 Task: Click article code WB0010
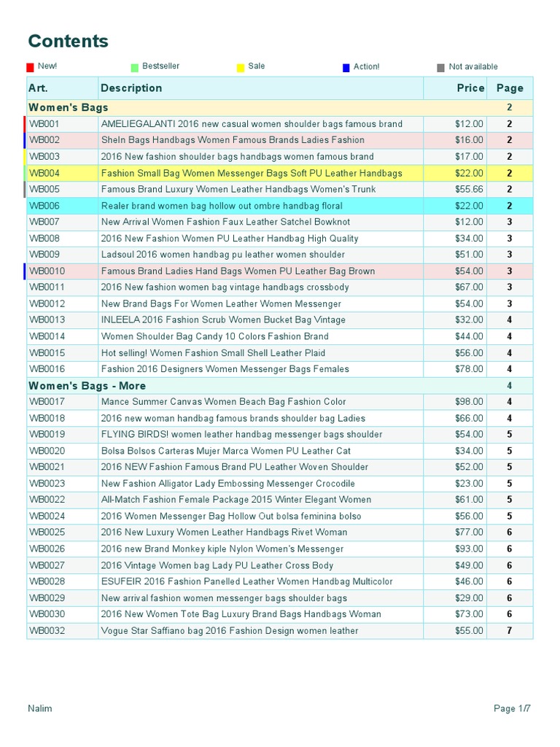[x=47, y=271]
